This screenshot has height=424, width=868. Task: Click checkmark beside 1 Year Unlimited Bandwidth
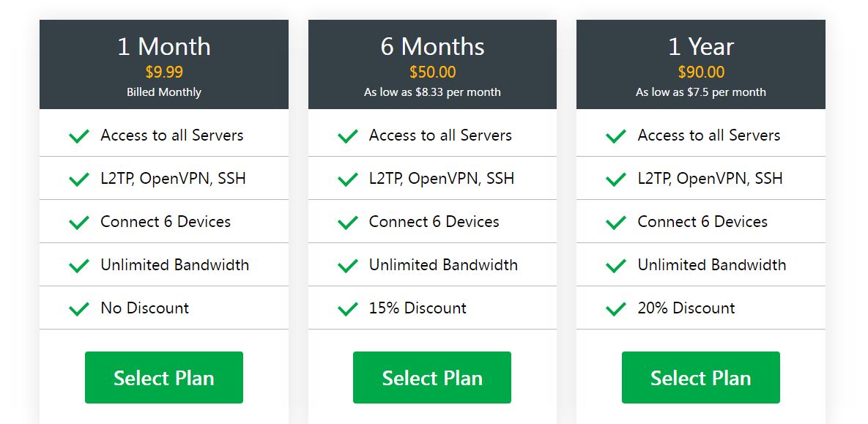(x=616, y=265)
